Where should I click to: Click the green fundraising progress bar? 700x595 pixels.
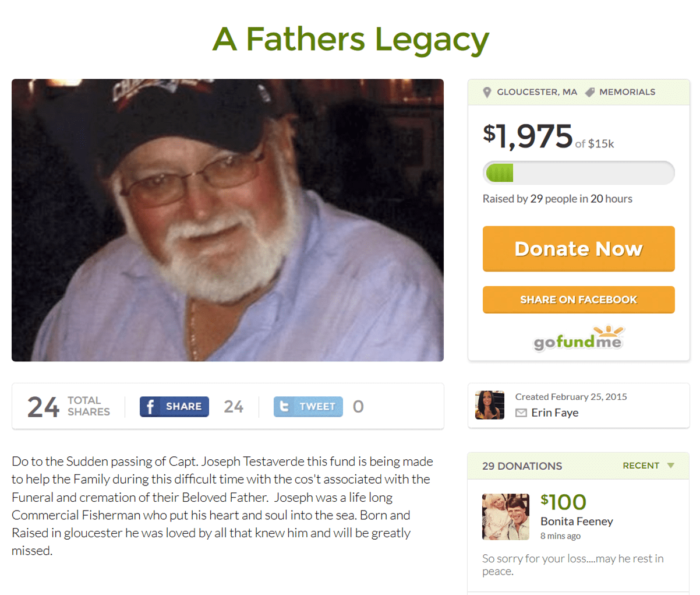(578, 173)
